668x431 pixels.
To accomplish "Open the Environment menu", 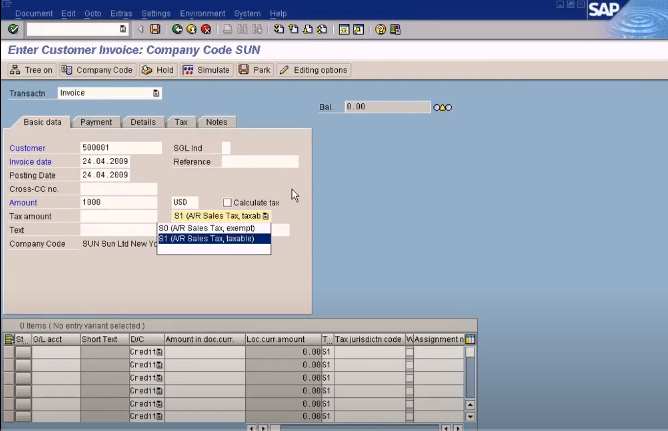I will (202, 13).
